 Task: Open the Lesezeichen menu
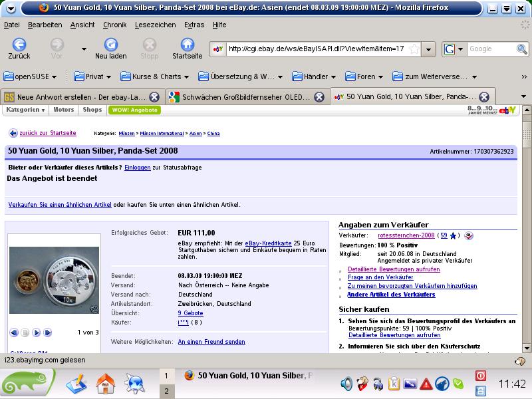point(155,25)
